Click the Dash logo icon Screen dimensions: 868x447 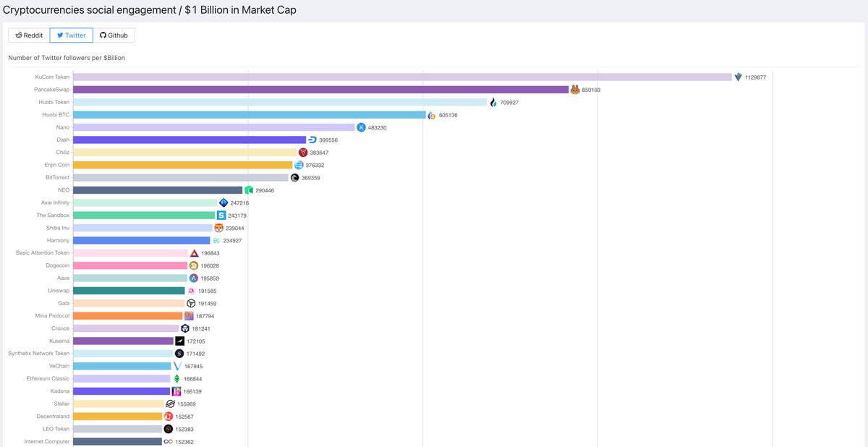(x=312, y=140)
